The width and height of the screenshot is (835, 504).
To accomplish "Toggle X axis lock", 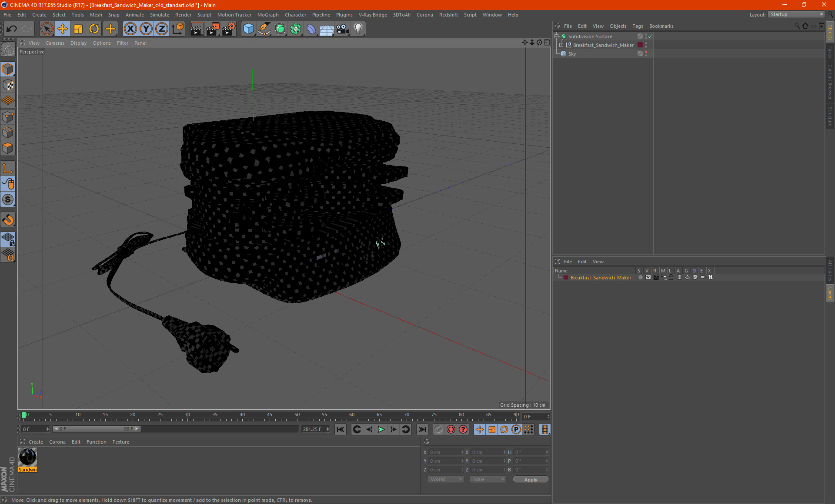I will (130, 29).
